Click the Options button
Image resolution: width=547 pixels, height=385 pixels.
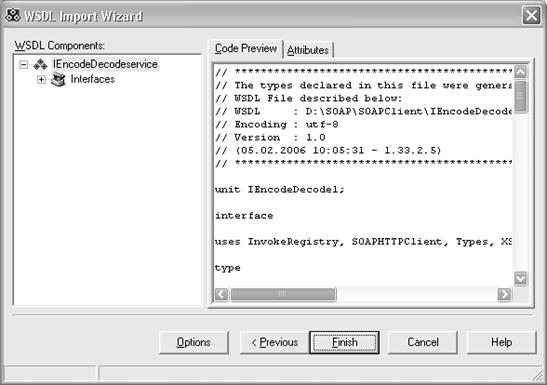[x=194, y=342]
